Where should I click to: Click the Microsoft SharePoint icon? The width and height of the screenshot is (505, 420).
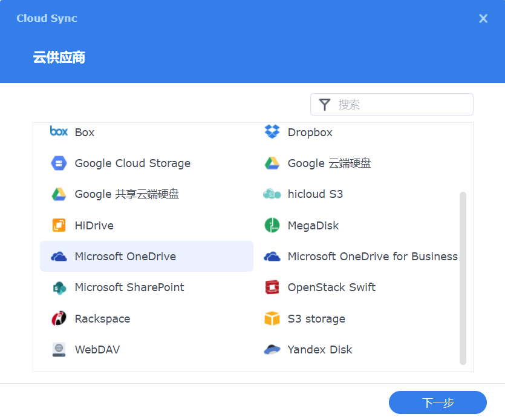coord(59,287)
